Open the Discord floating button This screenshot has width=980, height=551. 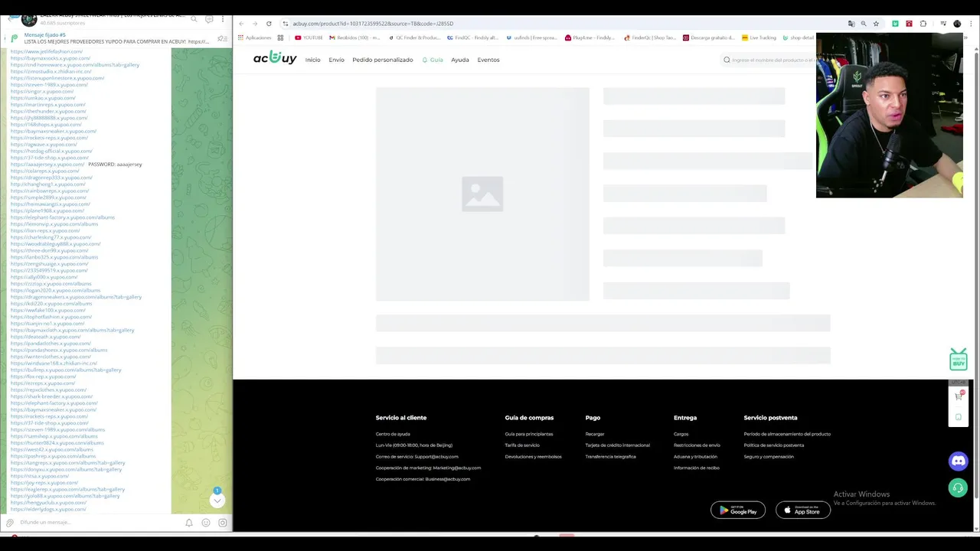pyautogui.click(x=958, y=461)
